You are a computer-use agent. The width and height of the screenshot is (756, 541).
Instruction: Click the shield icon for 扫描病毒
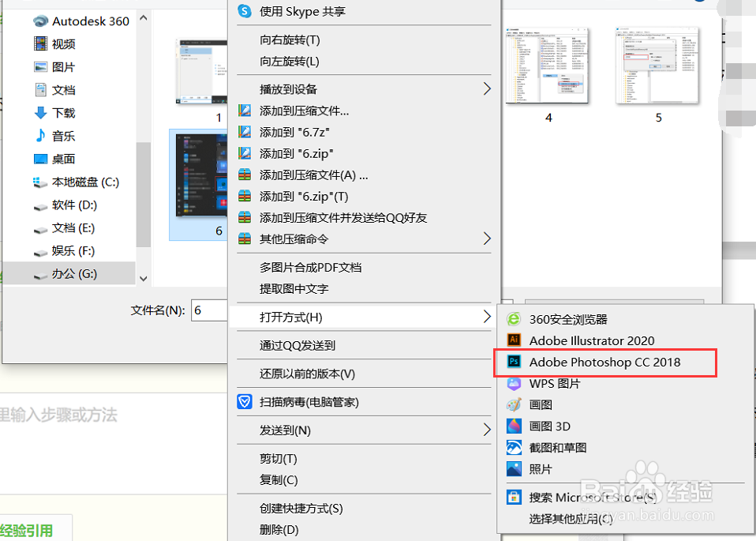[x=245, y=401]
